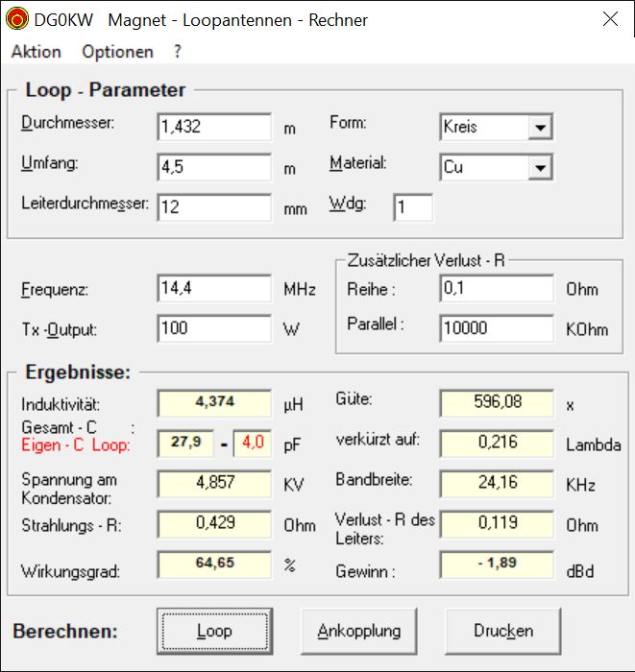Open the Aktion menu

pyautogui.click(x=36, y=52)
